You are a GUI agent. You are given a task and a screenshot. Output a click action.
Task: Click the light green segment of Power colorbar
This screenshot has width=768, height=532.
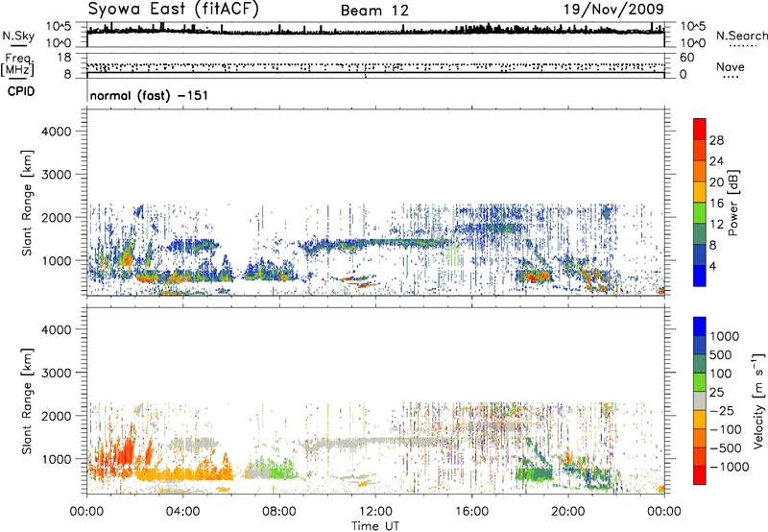pos(700,212)
